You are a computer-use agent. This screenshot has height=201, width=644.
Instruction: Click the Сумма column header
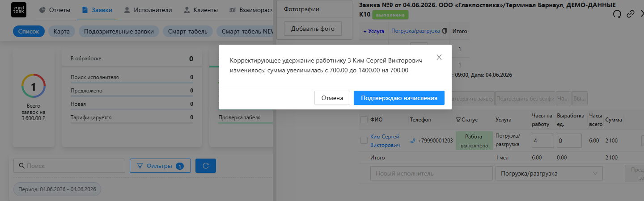click(613, 120)
